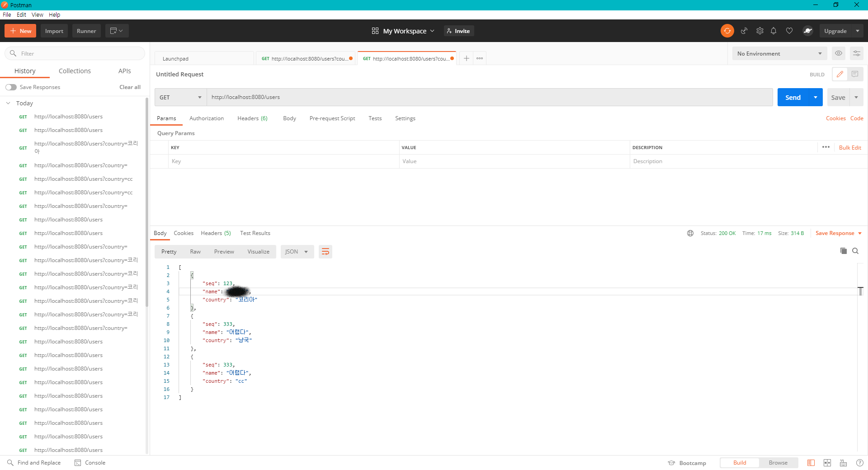Click the network globe icon

[690, 233]
